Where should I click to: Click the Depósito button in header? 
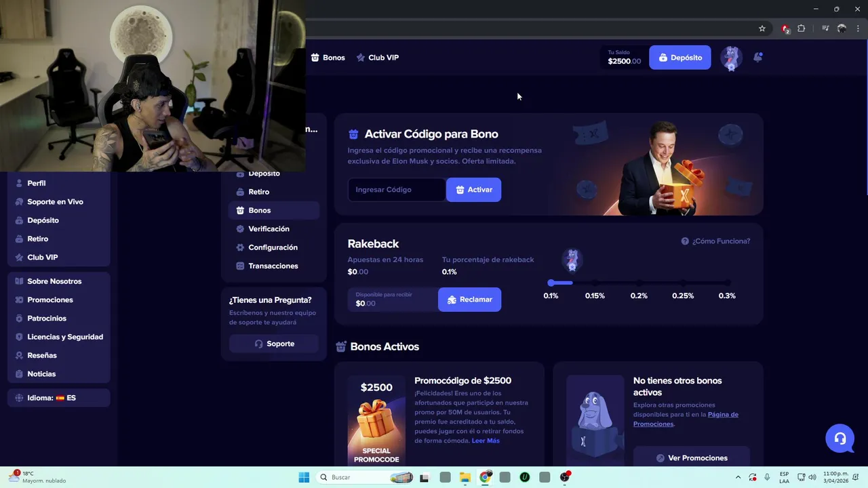pos(680,58)
